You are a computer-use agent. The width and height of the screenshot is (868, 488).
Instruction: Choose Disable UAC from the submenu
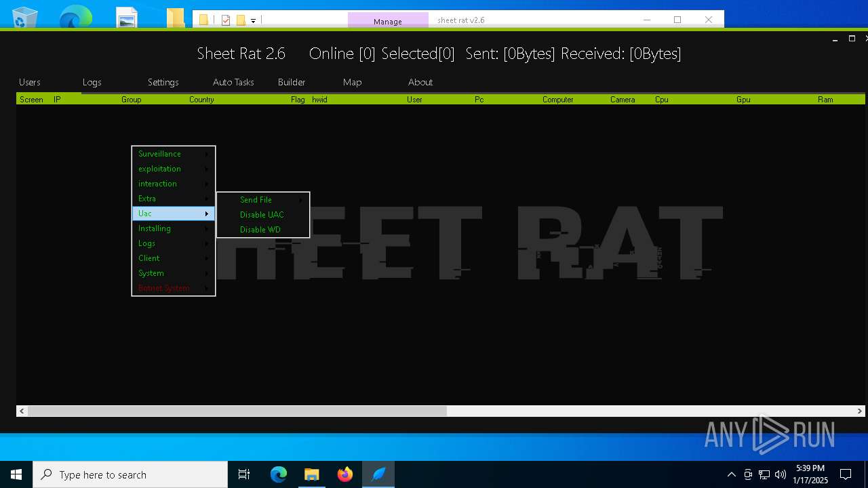(x=263, y=215)
